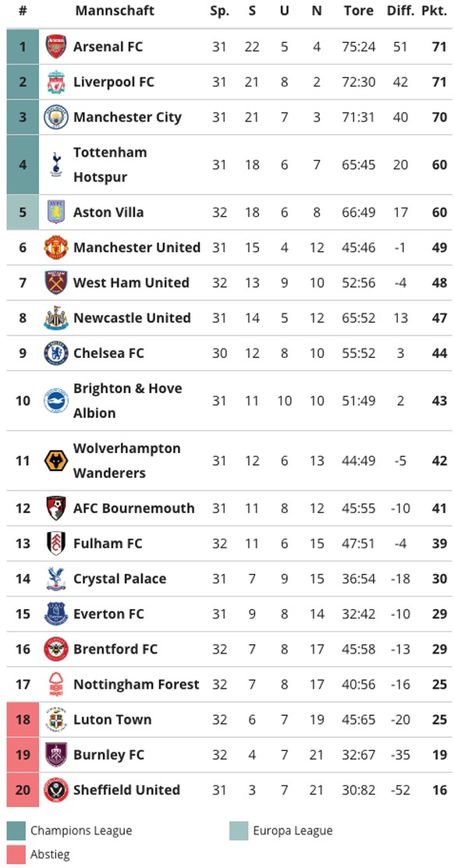Click the Crystal Palace eagle crest

(56, 579)
